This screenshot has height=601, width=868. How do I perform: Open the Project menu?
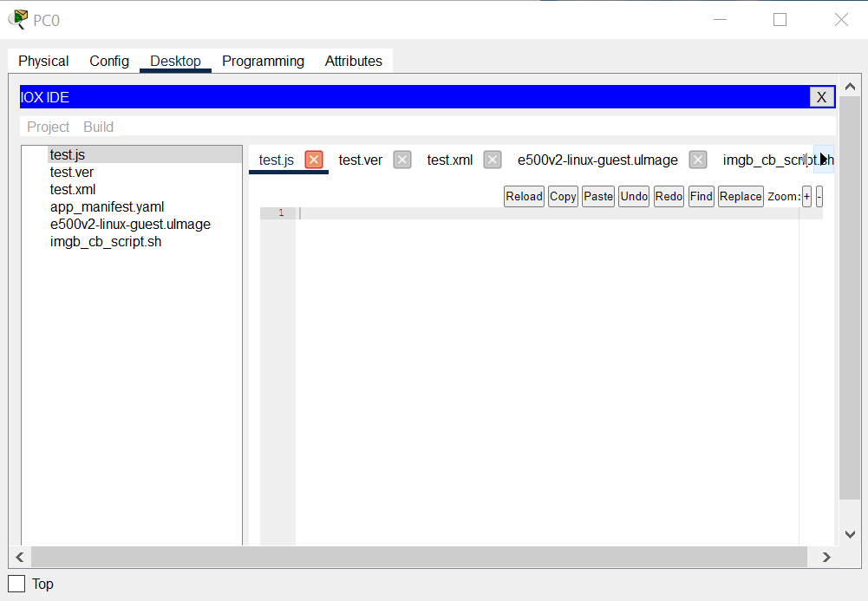tap(48, 127)
